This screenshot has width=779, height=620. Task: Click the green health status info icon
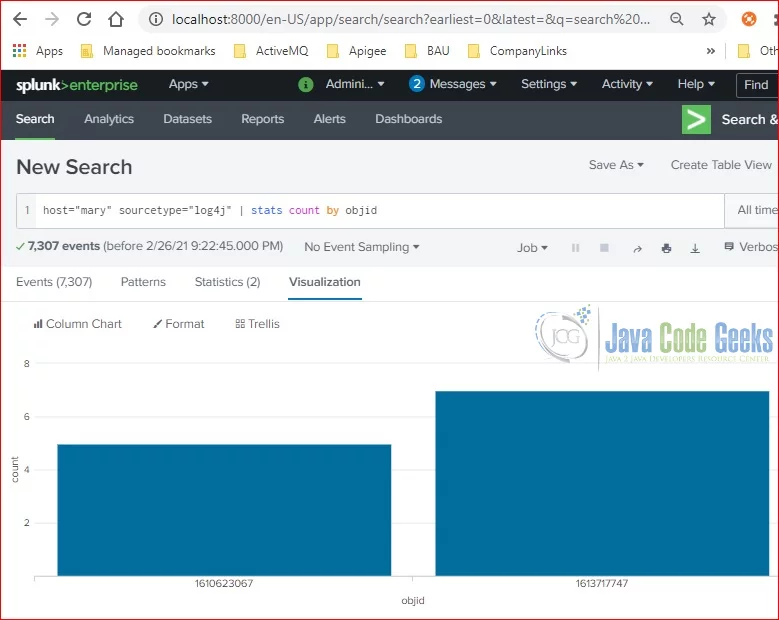click(306, 84)
